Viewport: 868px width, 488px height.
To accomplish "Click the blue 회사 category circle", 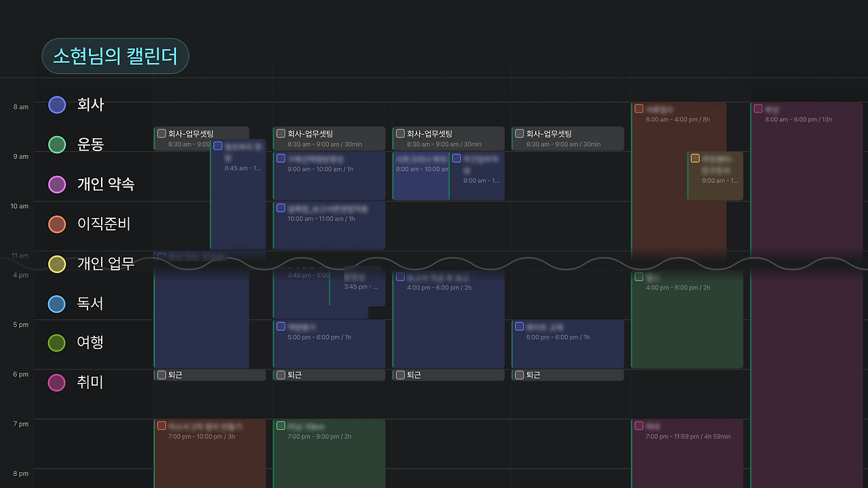I will tap(57, 104).
